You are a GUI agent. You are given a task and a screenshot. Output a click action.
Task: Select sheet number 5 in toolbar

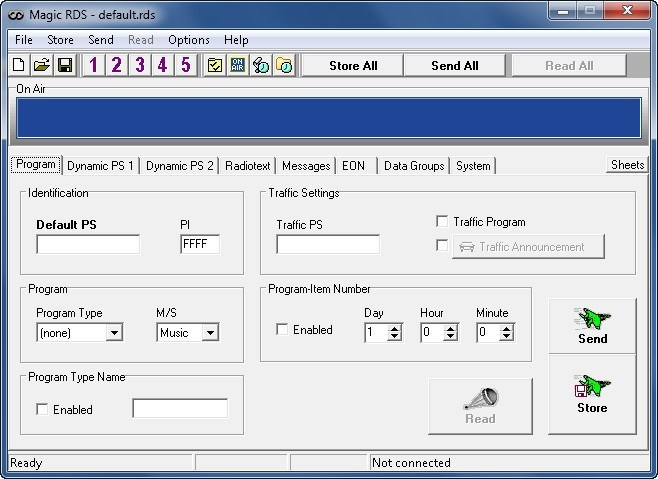[x=185, y=65]
